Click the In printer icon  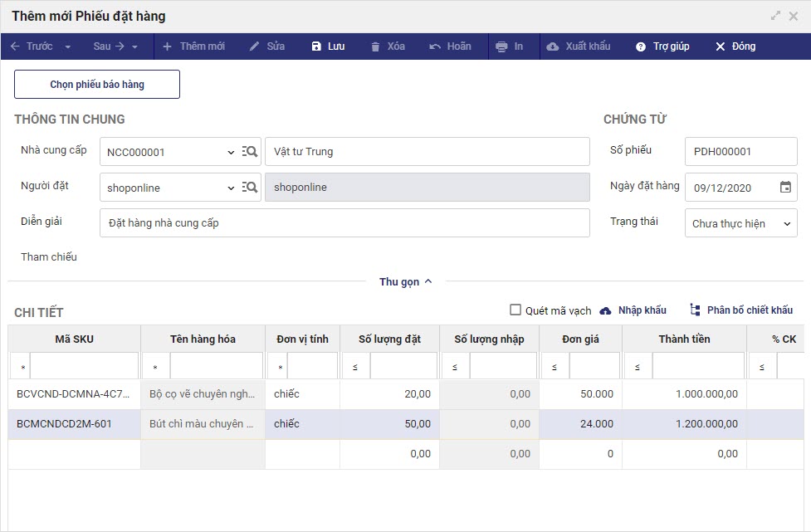501,46
